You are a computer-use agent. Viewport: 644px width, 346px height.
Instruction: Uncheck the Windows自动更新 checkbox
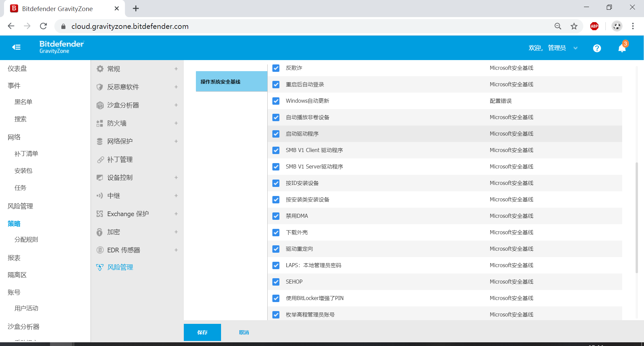[276, 101]
